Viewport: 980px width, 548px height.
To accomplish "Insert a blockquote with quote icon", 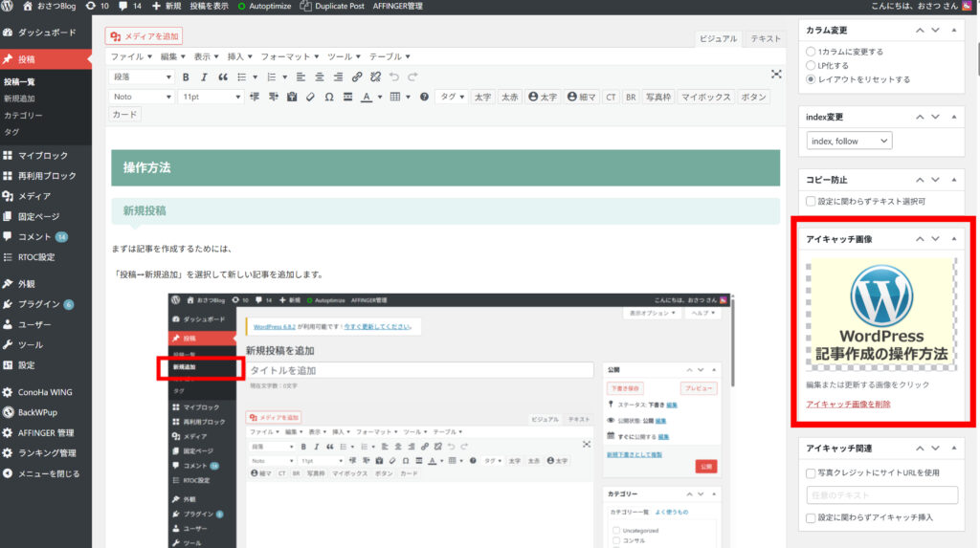I will coord(222,77).
